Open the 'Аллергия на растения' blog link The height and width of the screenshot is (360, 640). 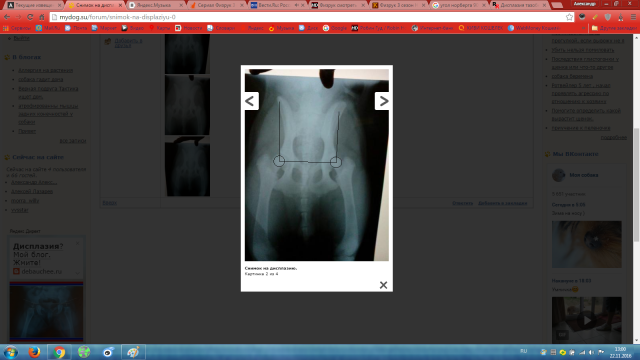pos(45,70)
